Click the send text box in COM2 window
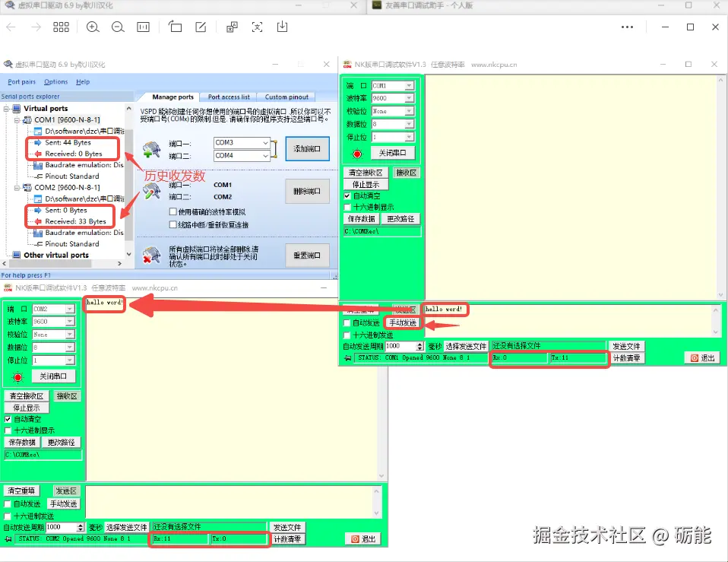The height and width of the screenshot is (562, 728). (x=229, y=502)
